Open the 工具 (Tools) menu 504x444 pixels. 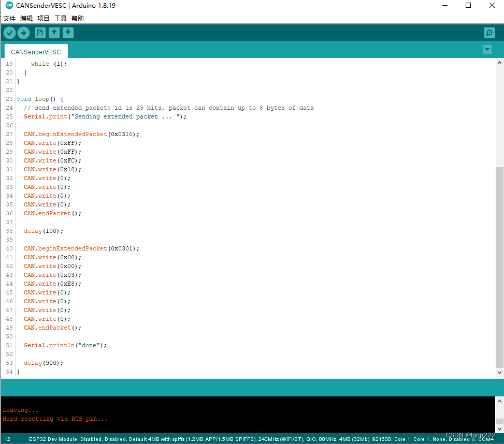pos(61,18)
